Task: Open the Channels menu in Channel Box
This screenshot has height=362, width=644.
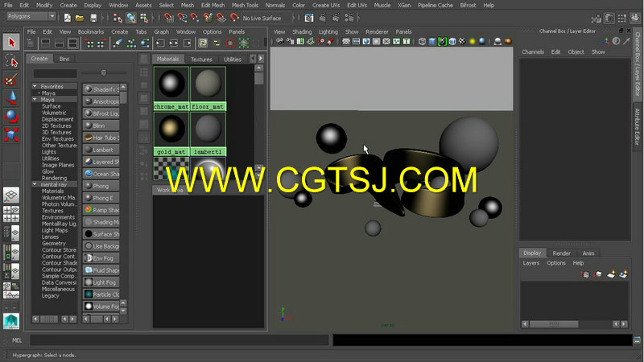Action: (533, 52)
